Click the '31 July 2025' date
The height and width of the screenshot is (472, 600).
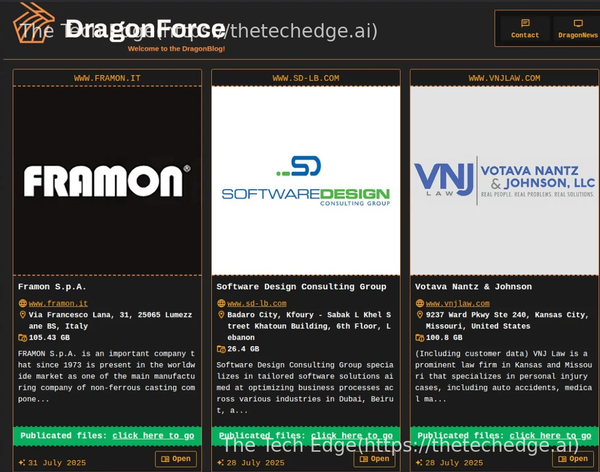(x=57, y=463)
